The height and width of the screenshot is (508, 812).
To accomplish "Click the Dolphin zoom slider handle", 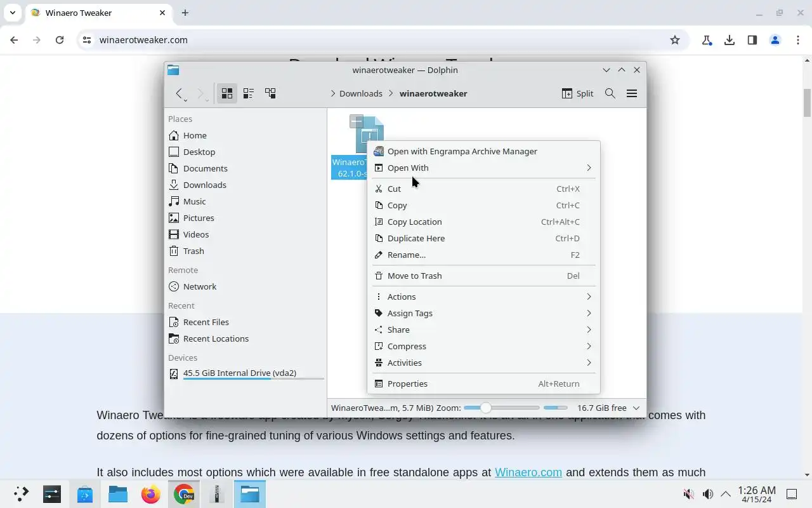I will (486, 408).
